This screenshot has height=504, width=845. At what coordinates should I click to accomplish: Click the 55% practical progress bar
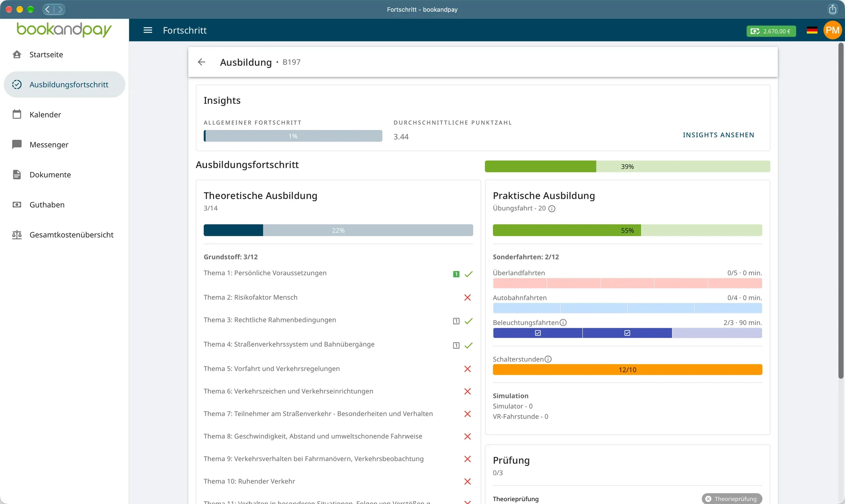[627, 230]
